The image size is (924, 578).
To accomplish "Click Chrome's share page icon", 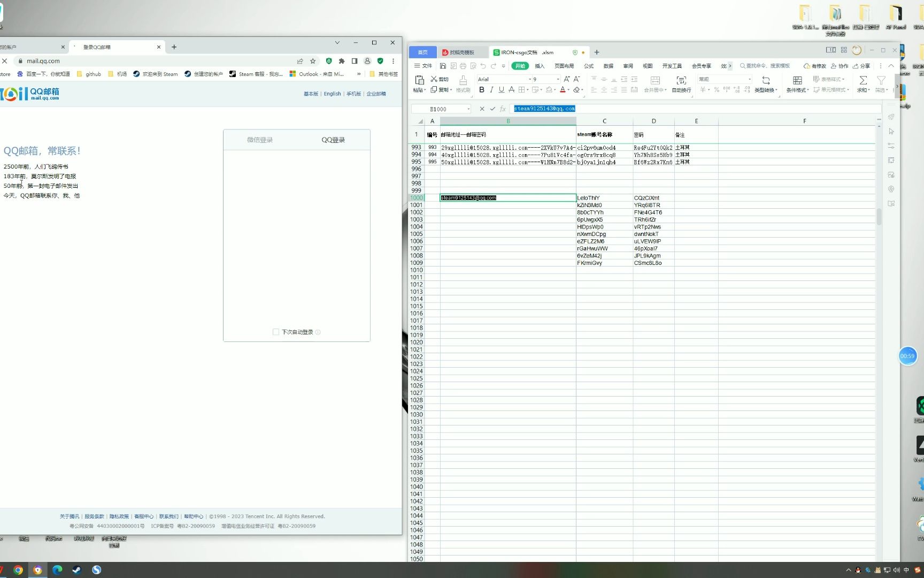I will point(300,61).
